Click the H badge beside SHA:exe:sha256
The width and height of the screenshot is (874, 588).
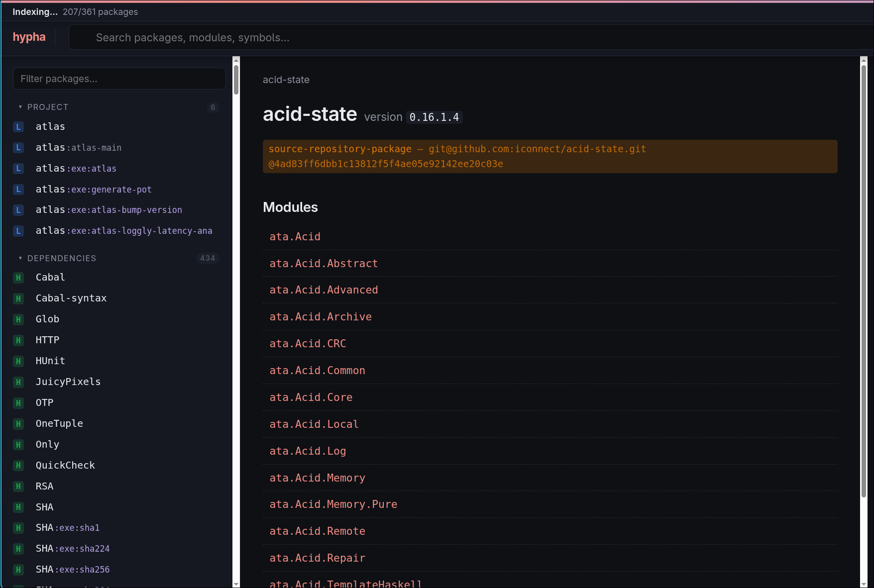tap(18, 570)
